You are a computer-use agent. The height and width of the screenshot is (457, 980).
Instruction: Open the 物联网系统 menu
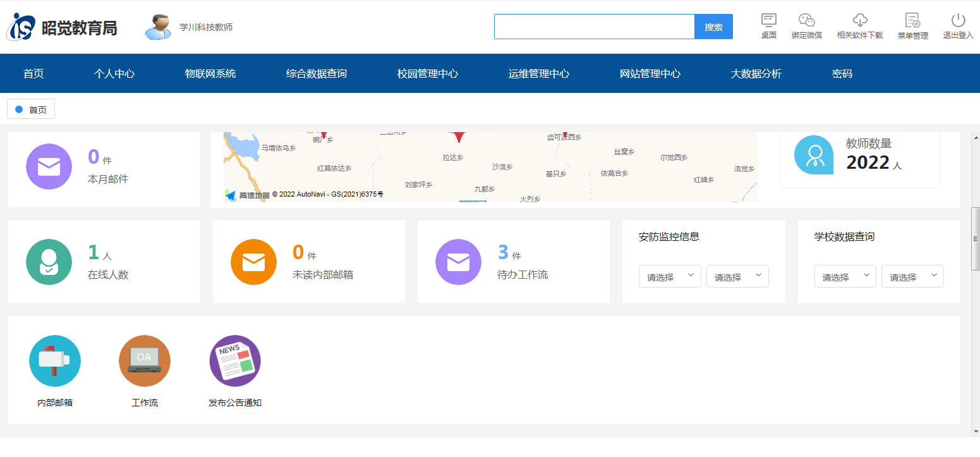coord(210,74)
